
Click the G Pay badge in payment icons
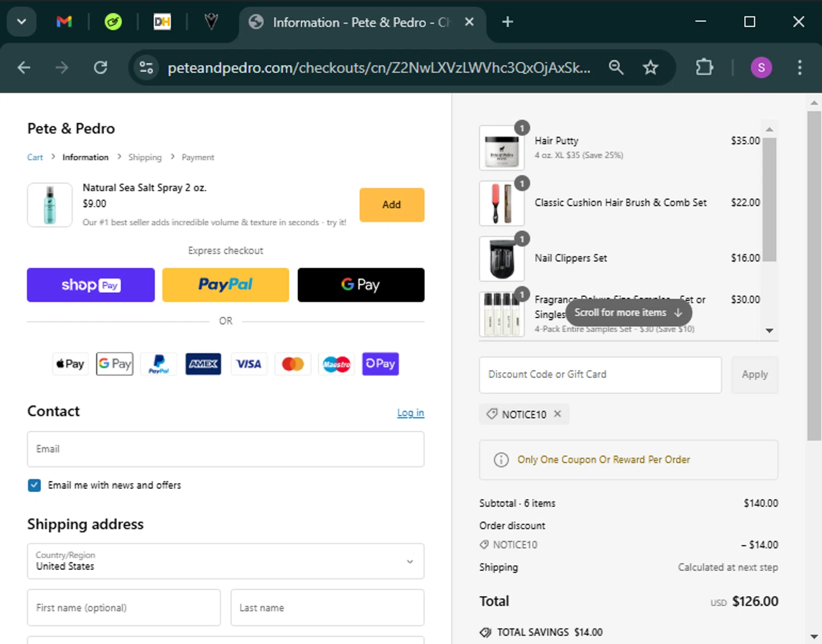(x=115, y=364)
